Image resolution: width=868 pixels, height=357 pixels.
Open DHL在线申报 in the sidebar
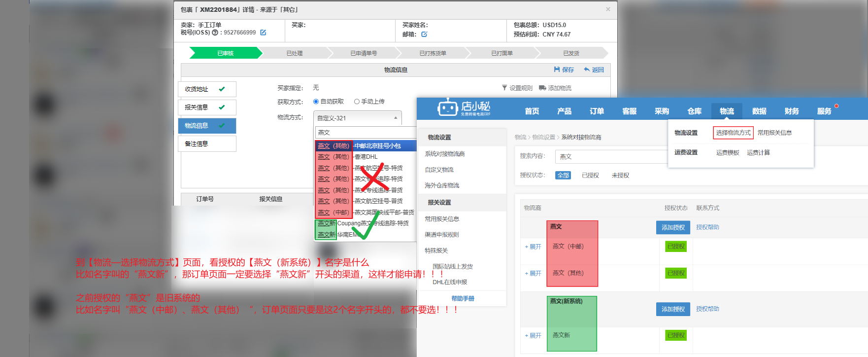coord(450,282)
